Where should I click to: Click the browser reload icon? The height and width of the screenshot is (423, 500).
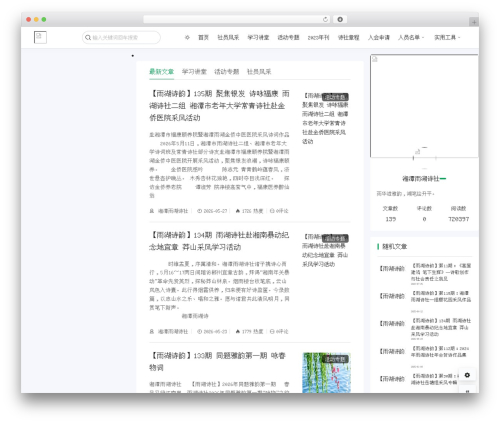[x=325, y=20]
